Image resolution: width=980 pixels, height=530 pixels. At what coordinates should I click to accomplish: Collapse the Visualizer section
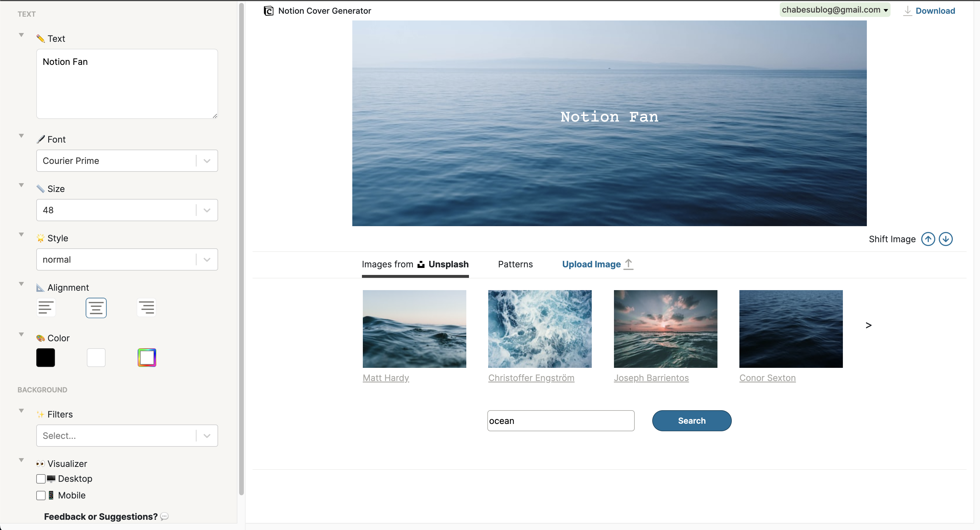[x=21, y=460]
